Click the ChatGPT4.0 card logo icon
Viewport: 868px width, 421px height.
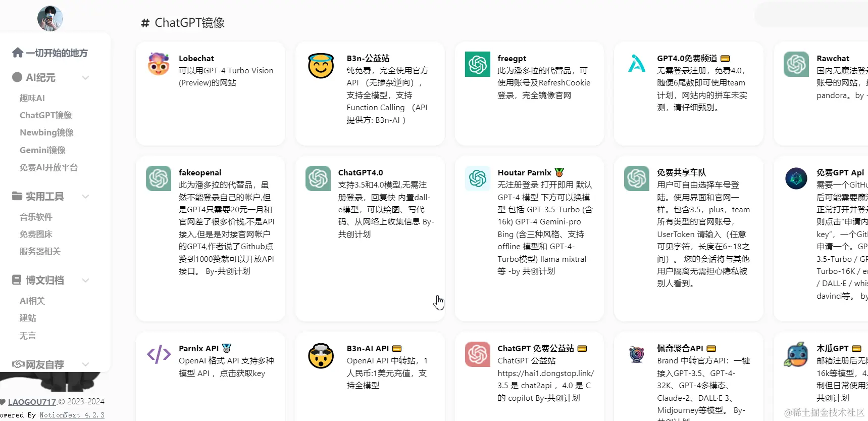(318, 178)
